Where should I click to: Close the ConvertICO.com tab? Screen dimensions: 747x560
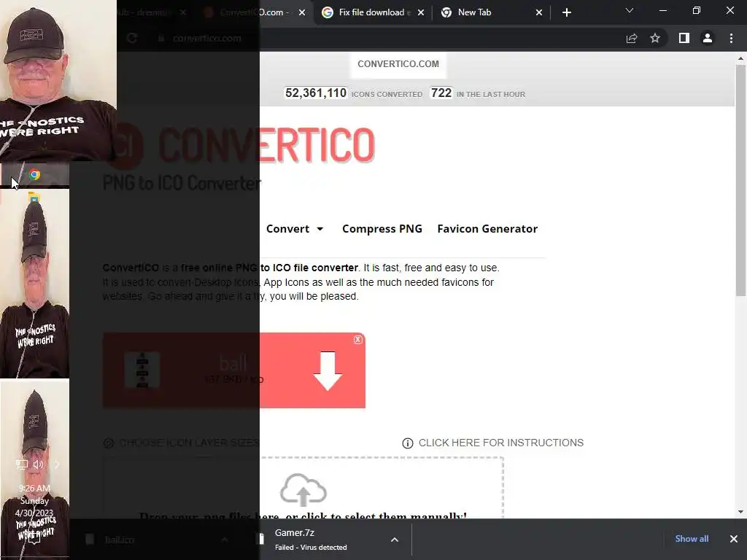pyautogui.click(x=302, y=13)
